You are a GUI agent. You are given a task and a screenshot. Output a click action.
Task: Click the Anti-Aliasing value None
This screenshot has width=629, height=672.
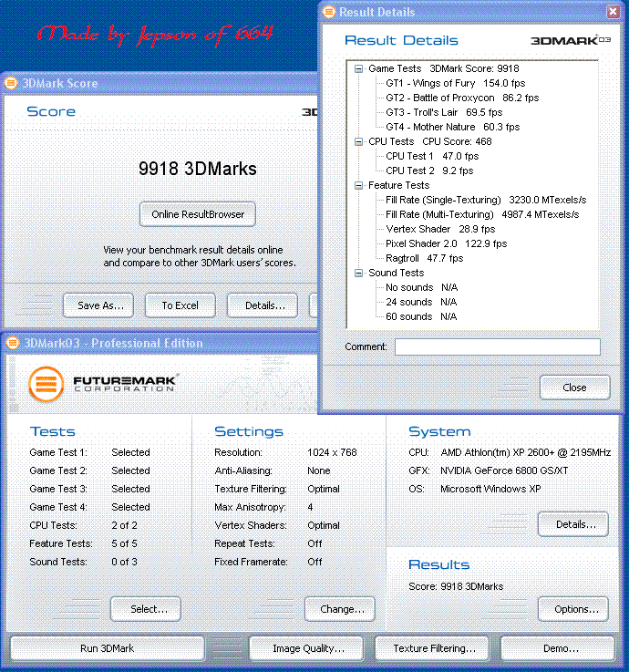click(x=319, y=470)
